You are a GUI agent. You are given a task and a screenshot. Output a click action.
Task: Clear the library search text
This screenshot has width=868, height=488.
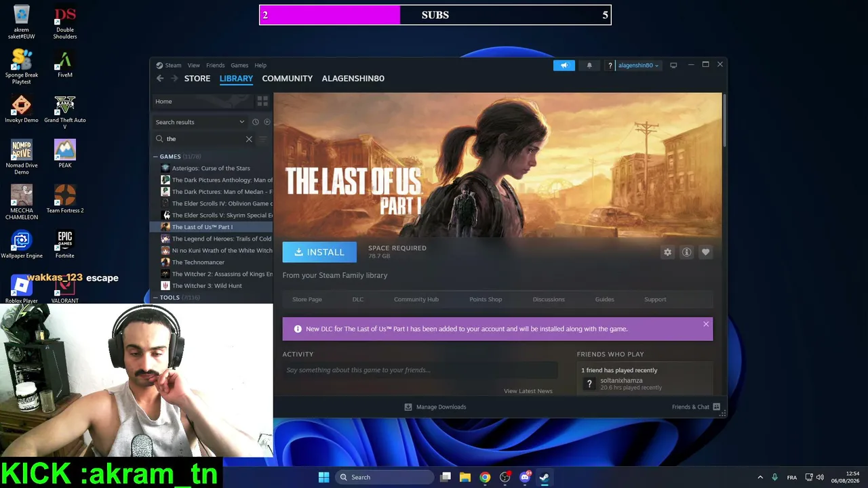(249, 139)
